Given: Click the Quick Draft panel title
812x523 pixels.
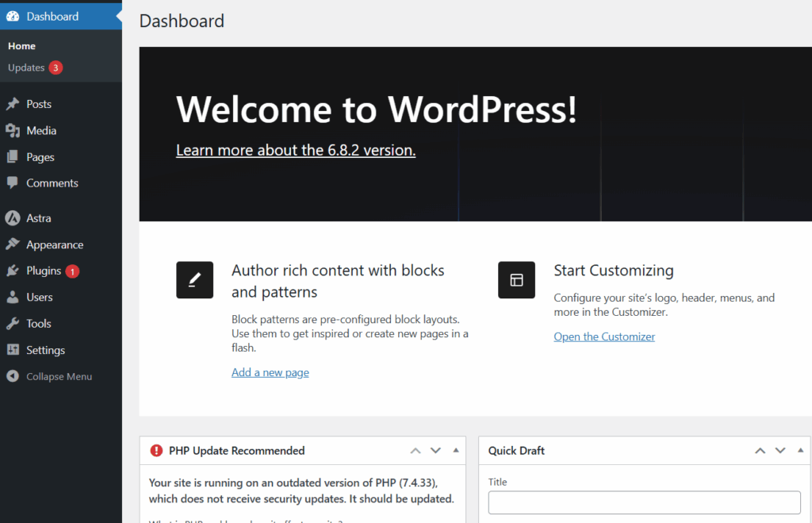Looking at the screenshot, I should click(516, 451).
